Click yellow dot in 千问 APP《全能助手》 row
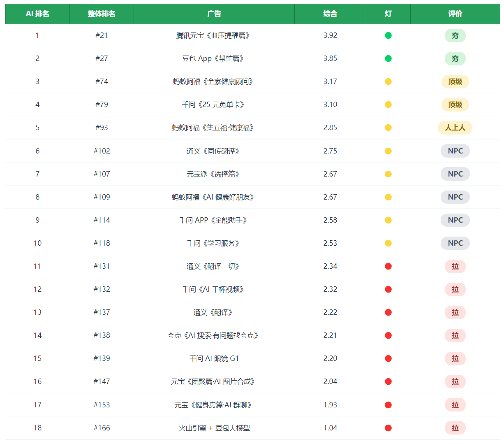504x444 pixels. pos(388,220)
